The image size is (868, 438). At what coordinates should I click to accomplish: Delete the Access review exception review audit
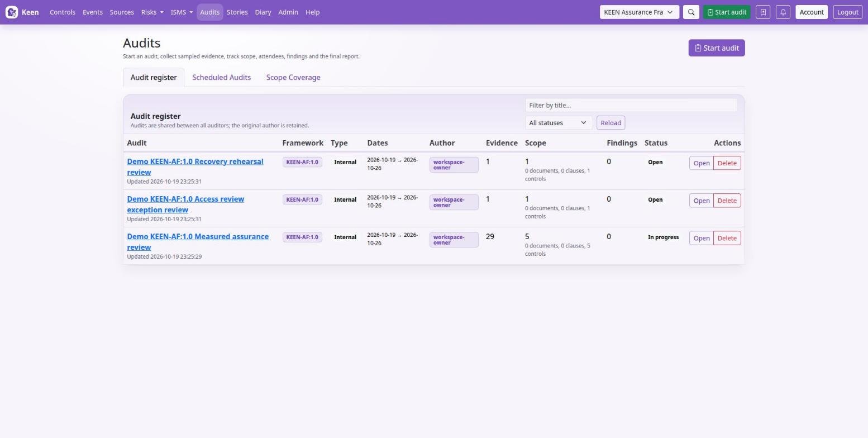[727, 201]
